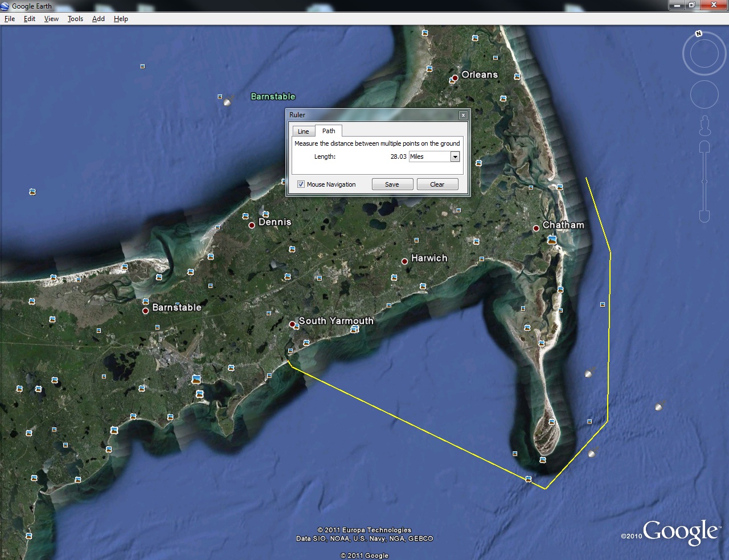This screenshot has height=560, width=729.
Task: Click yellow path start point near South Yarmouth
Action: pos(288,360)
